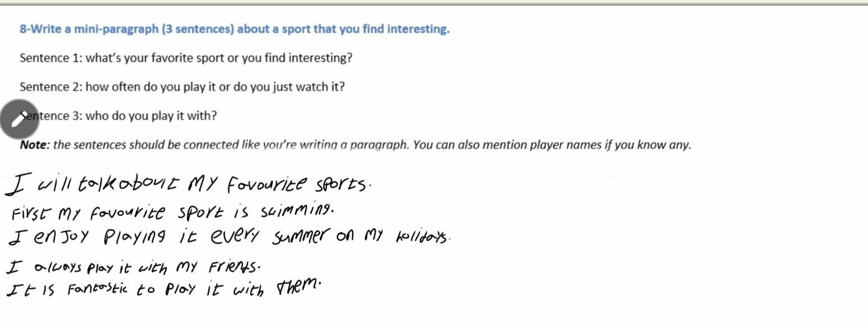This screenshot has width=868, height=328.
Task: Click the handwritten word 'summer'
Action: 300,237
